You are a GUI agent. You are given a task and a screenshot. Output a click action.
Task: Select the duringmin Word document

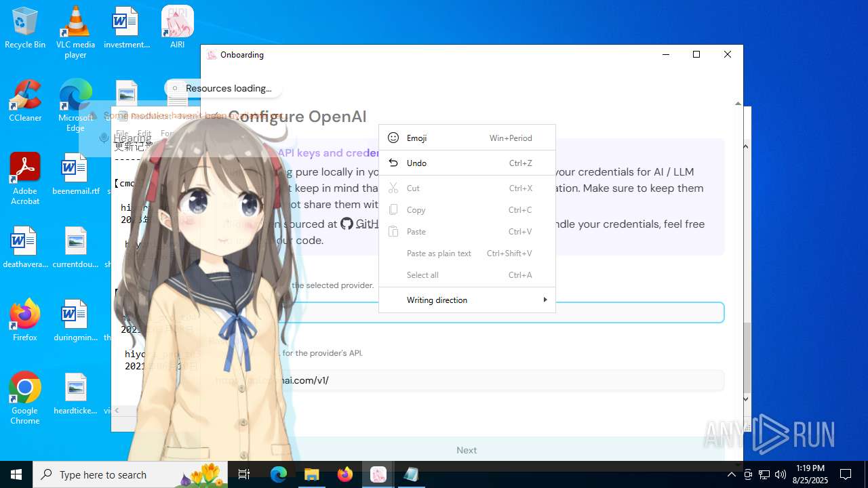[x=75, y=321]
